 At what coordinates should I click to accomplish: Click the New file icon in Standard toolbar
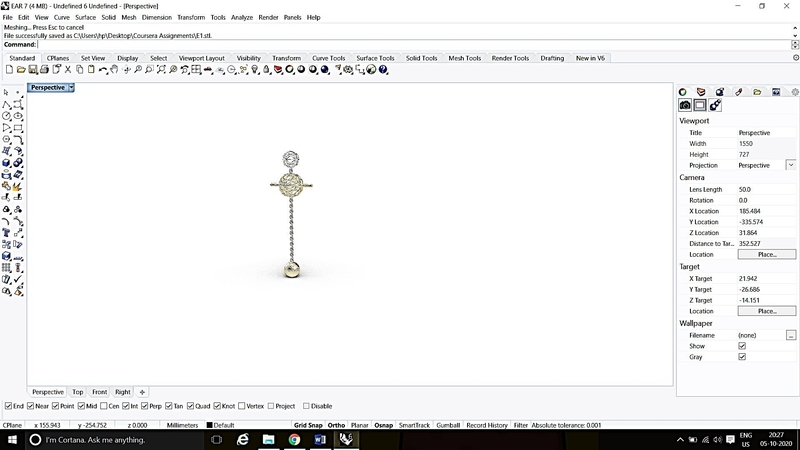pyautogui.click(x=9, y=69)
